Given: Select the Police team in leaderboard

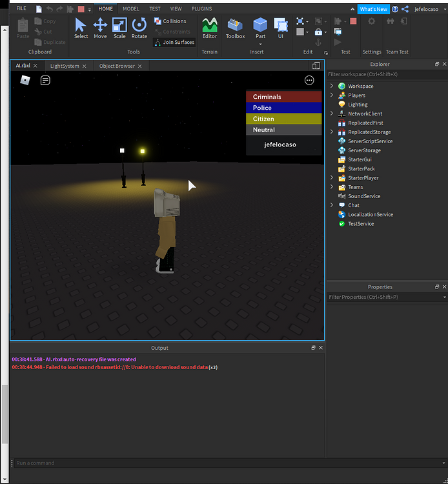Looking at the screenshot, I should [x=283, y=108].
